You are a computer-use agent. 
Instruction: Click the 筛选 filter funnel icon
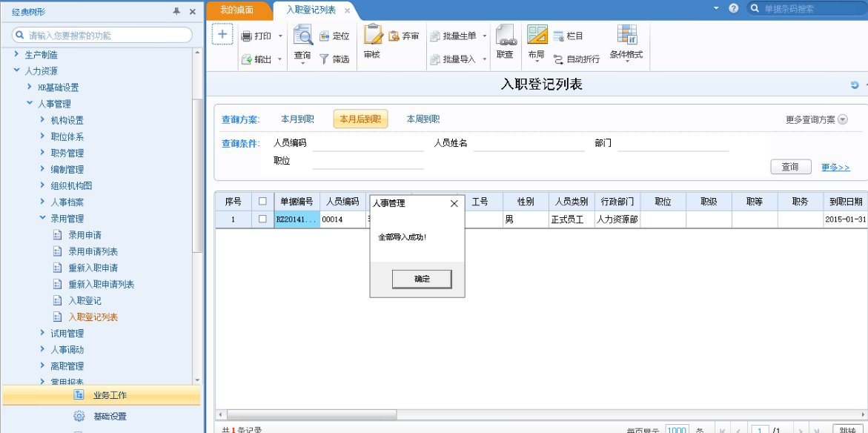click(x=325, y=59)
